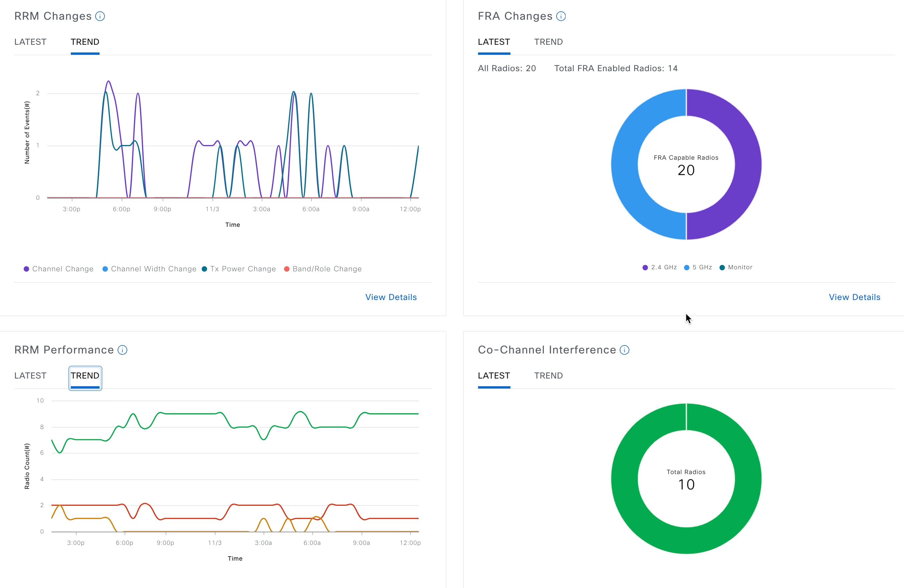Click the RRM Changes info icon
Image resolution: width=904 pixels, height=588 pixels.
coord(100,16)
